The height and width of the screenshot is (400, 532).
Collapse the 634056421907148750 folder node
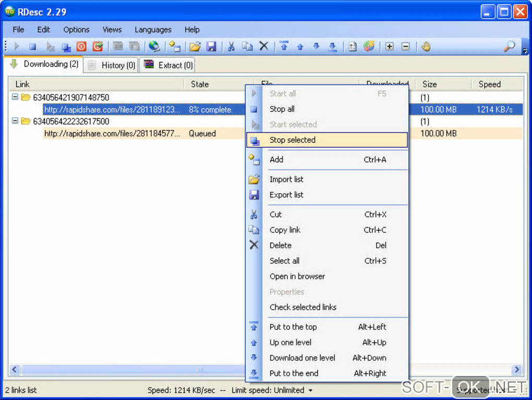click(x=15, y=97)
